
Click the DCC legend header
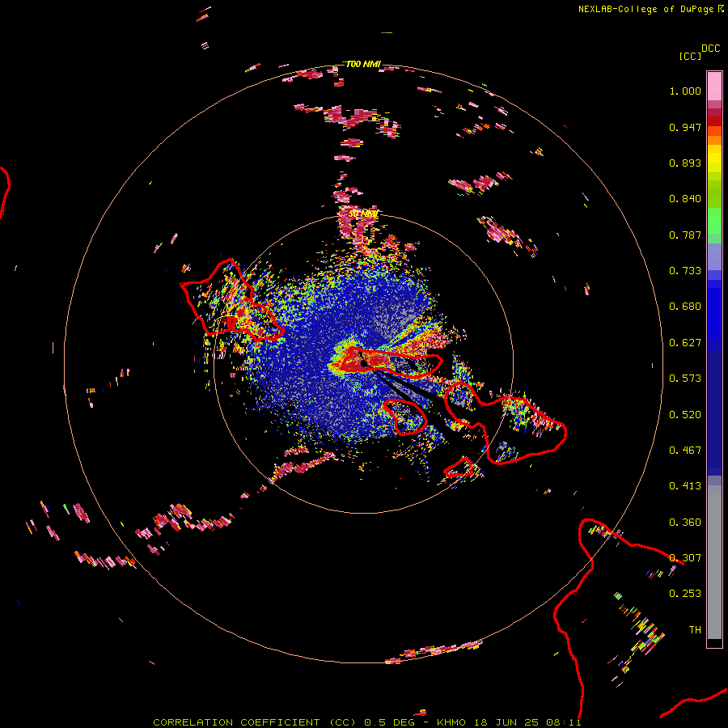tap(711, 49)
